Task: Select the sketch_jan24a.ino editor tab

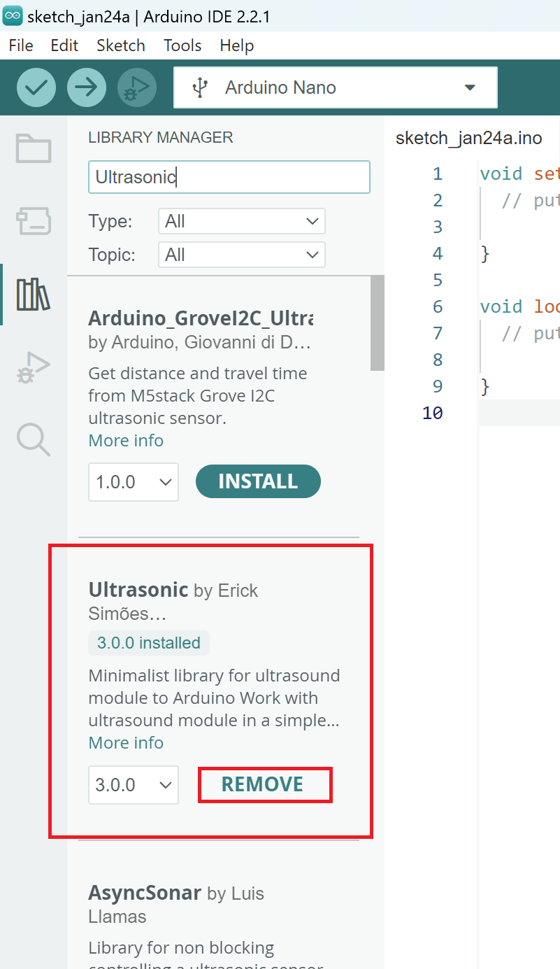Action: coord(469,138)
